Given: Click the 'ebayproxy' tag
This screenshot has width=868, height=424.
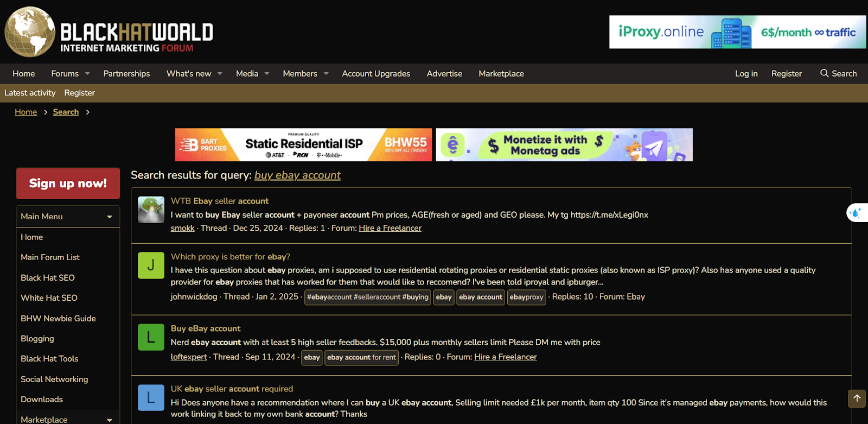Looking at the screenshot, I should (x=527, y=297).
